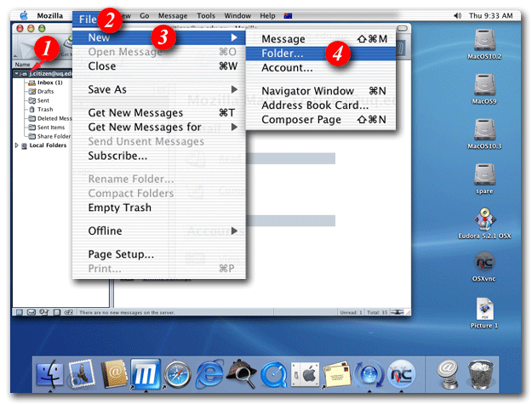Select Empty Trash in File menu

point(119,208)
